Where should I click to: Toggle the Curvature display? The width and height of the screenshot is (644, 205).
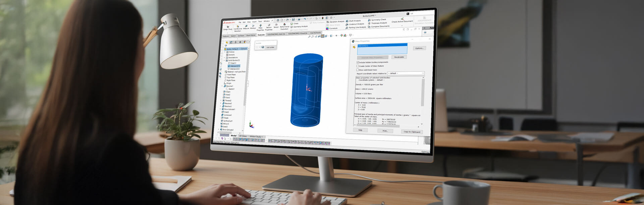332,28
